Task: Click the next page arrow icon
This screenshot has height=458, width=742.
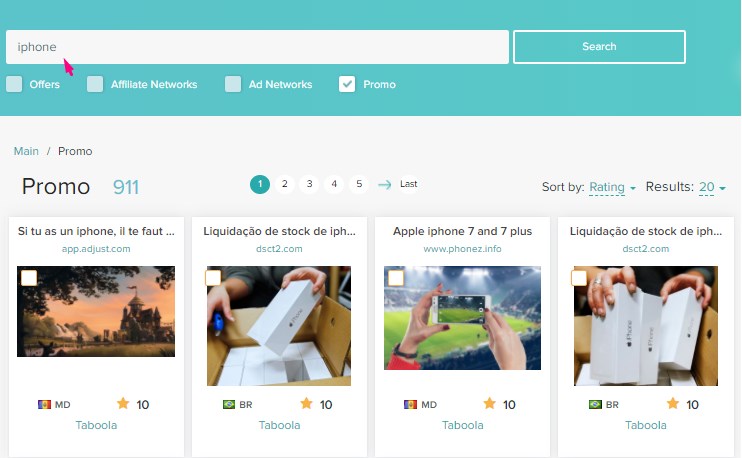Action: pyautogui.click(x=385, y=185)
